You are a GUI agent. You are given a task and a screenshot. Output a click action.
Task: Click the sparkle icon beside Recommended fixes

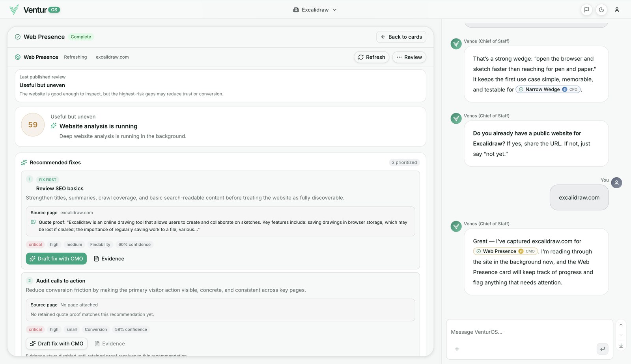click(24, 163)
